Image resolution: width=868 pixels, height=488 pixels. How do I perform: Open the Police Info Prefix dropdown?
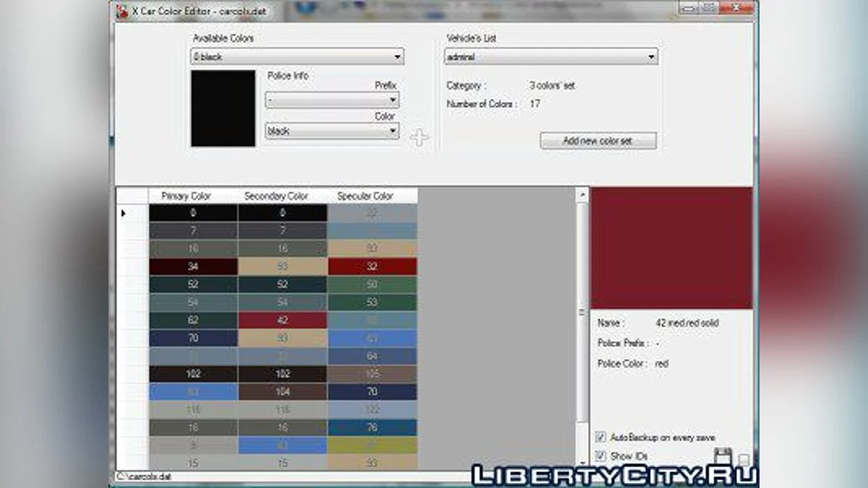[393, 100]
